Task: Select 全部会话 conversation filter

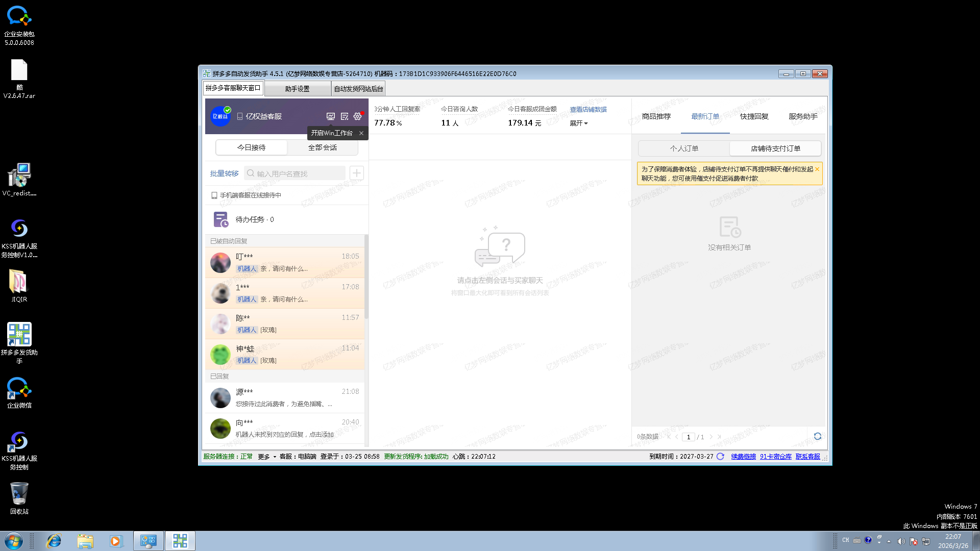Action: (323, 147)
